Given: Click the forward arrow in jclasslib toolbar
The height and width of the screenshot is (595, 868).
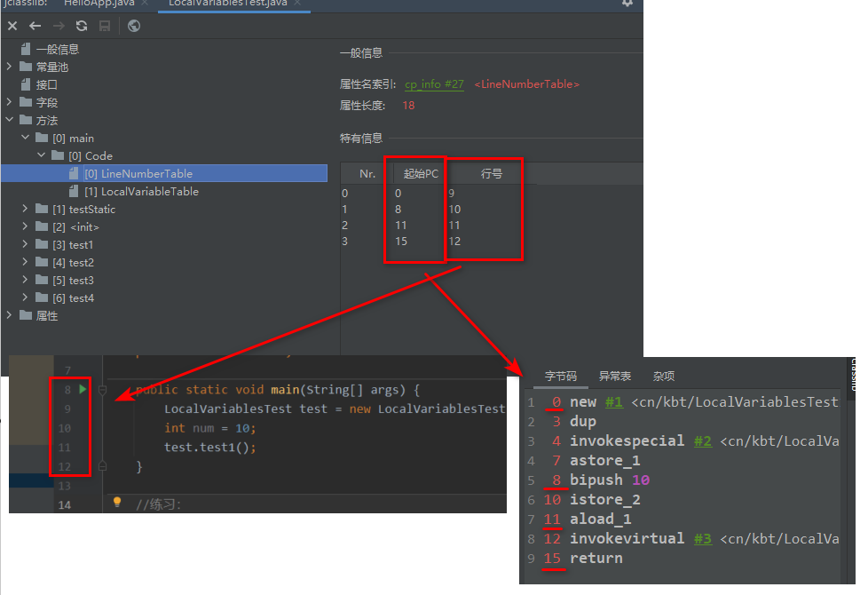Looking at the screenshot, I should coord(58,26).
